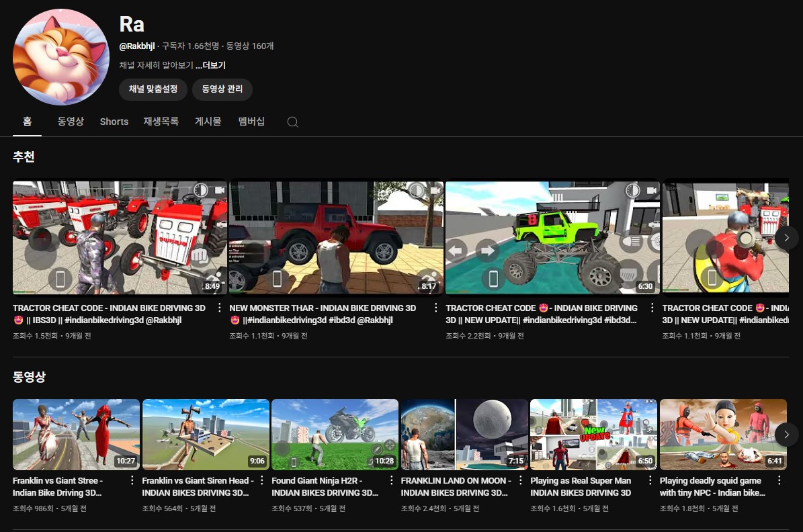Open three-dot menu for Playing deadly squid game
Viewport: 803px width, 532px height.
coord(779,480)
